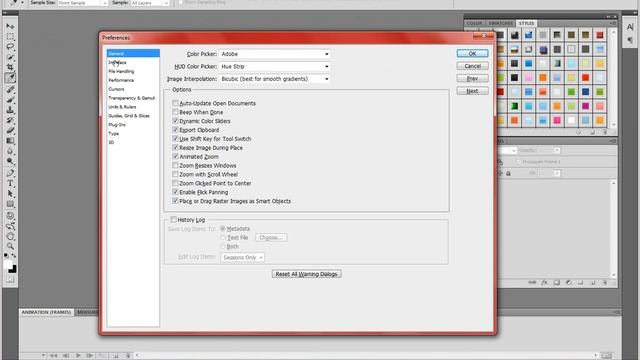Open the Character panel icon
This screenshot has width=640, height=360.
click(x=630, y=27)
